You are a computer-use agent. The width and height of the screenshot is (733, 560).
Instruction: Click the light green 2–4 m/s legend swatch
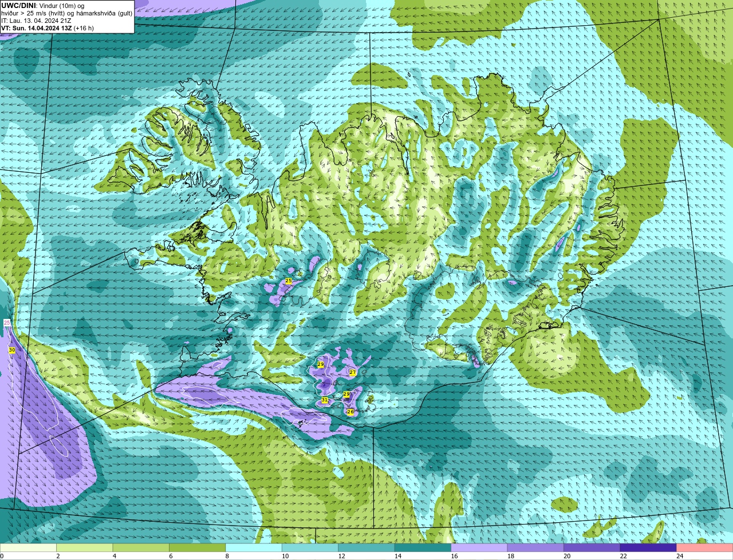point(85,548)
